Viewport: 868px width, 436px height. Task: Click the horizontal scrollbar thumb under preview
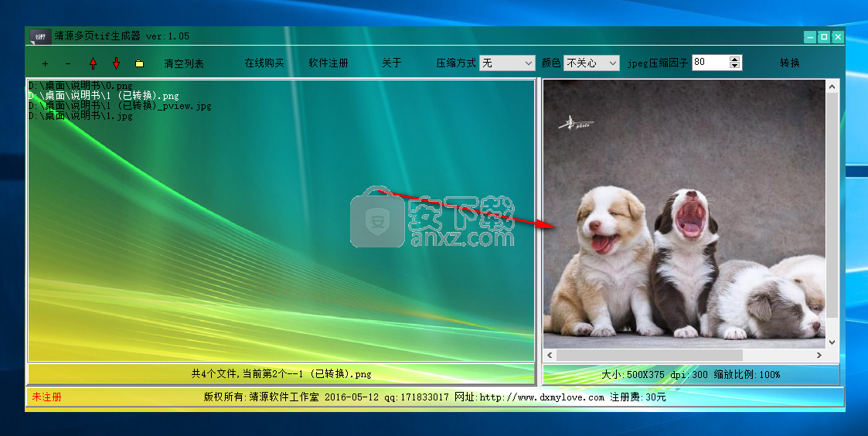649,355
